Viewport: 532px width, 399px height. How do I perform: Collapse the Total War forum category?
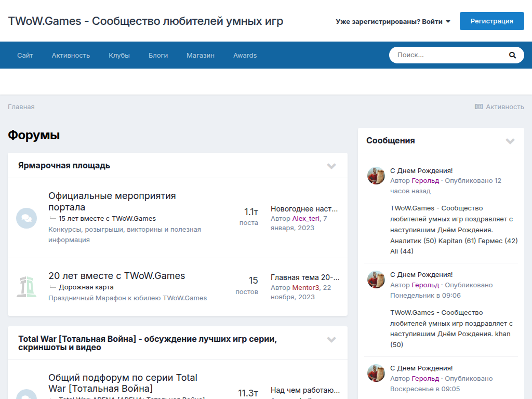pyautogui.click(x=331, y=340)
